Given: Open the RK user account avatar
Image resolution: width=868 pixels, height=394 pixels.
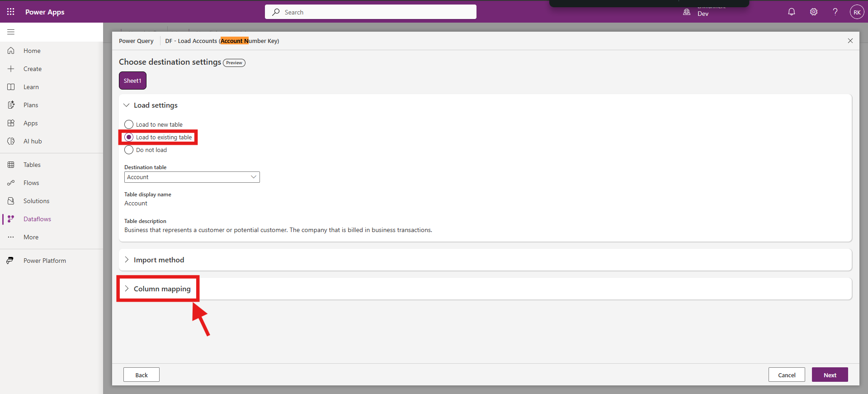Looking at the screenshot, I should [857, 12].
